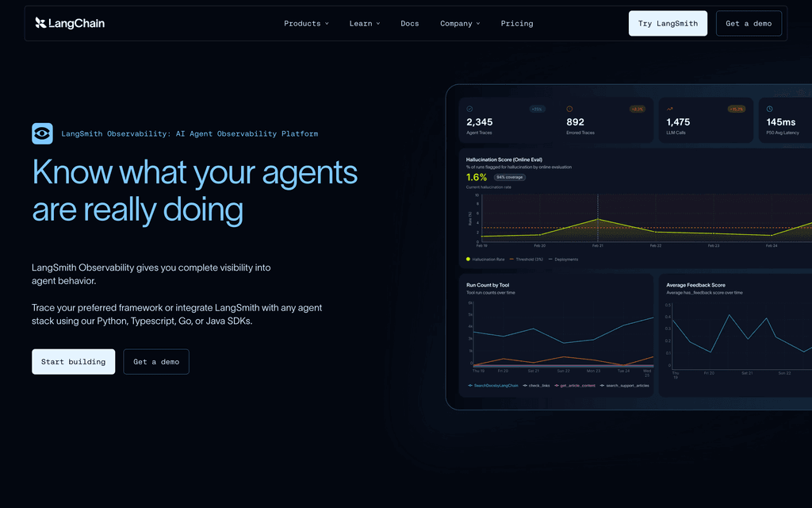Click 'LangSmith Observability: AI Agent Observability Platform' text
The height and width of the screenshot is (508, 812).
pyautogui.click(x=190, y=133)
